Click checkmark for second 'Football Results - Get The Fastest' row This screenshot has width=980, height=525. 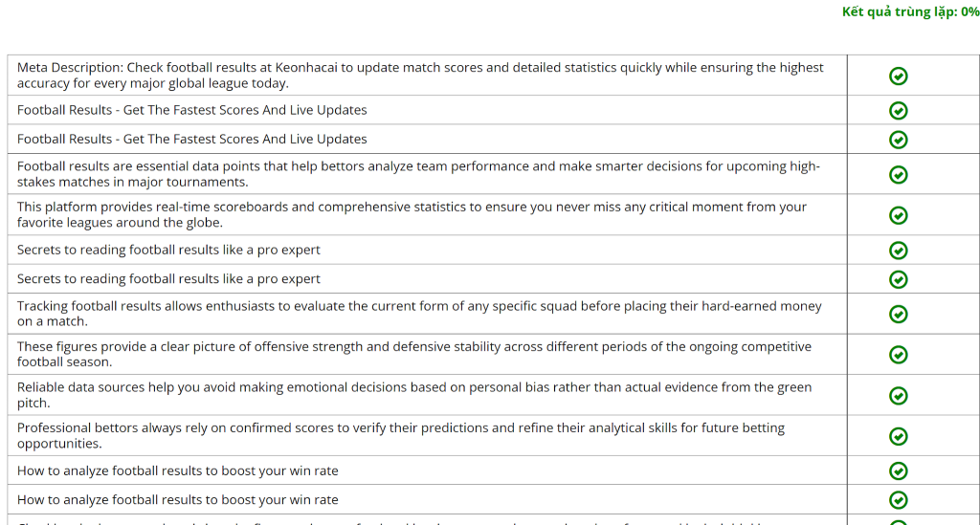click(898, 140)
